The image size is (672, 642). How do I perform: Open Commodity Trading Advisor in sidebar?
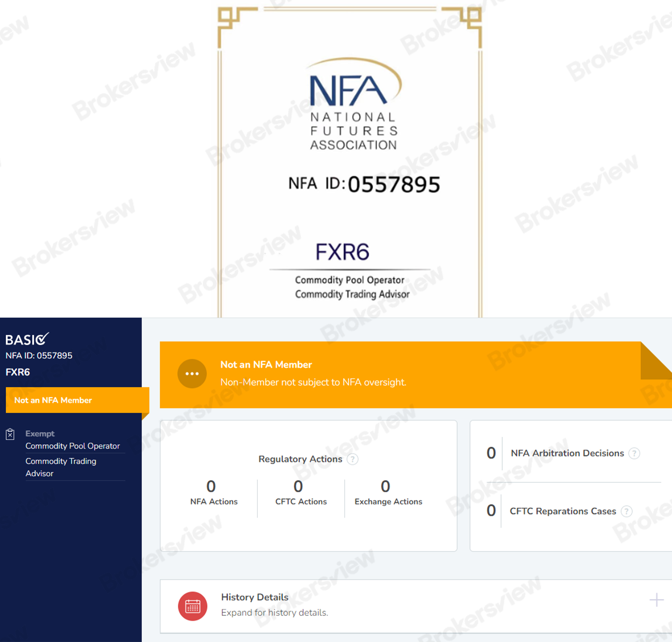pyautogui.click(x=61, y=467)
